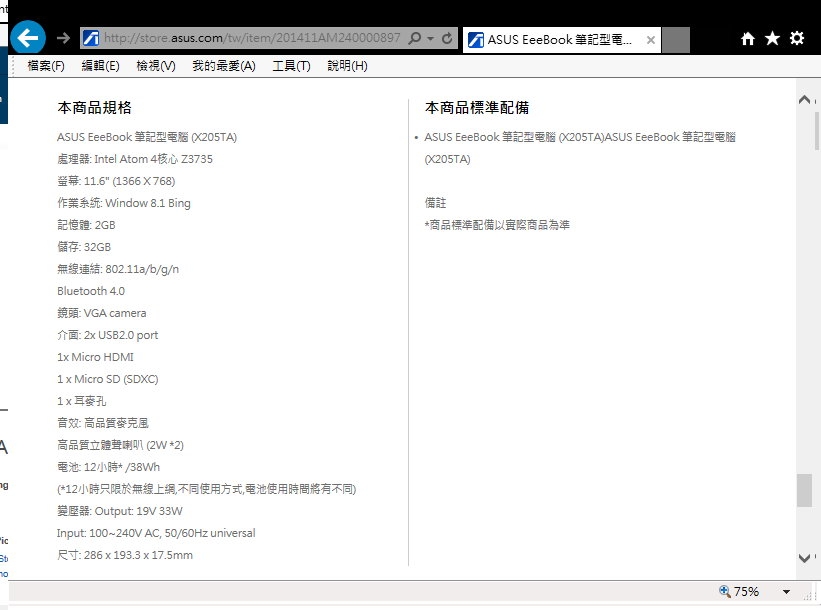Go back with the blue arrow button
Viewport: 821px width, 610px height.
coord(28,38)
